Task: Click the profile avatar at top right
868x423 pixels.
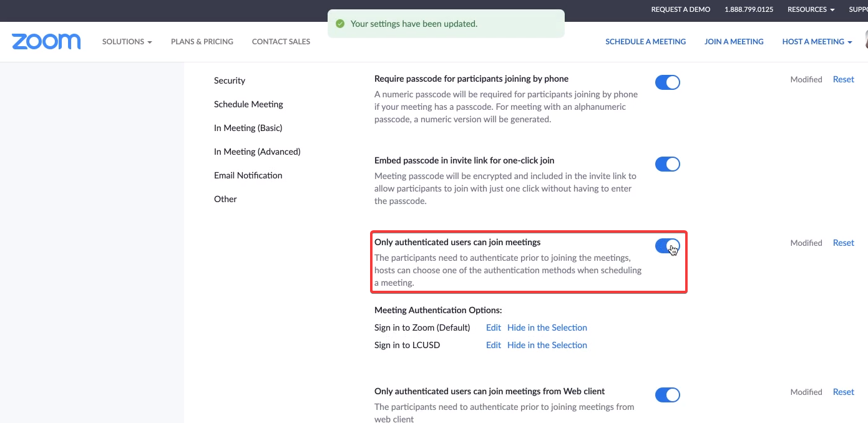Action: pyautogui.click(x=866, y=41)
